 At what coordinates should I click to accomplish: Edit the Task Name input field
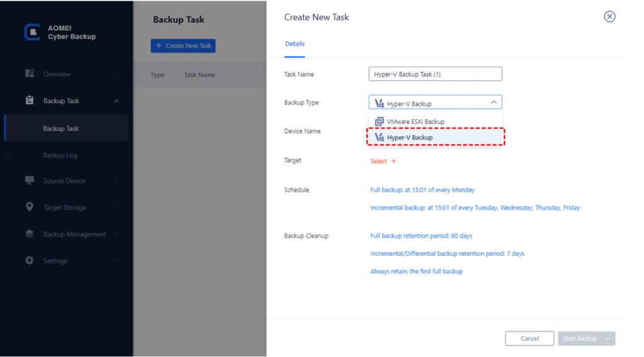tap(435, 74)
